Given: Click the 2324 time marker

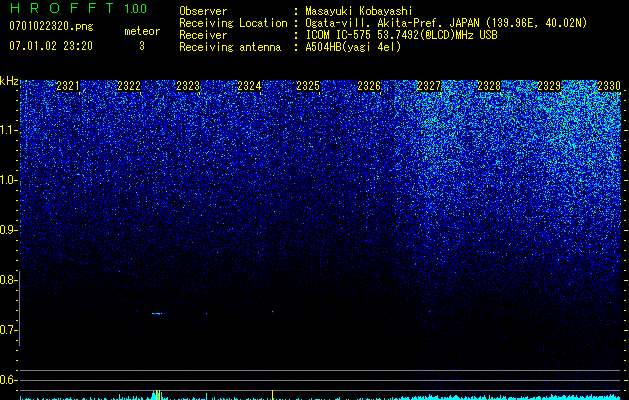Looking at the screenshot, I should pyautogui.click(x=249, y=86).
